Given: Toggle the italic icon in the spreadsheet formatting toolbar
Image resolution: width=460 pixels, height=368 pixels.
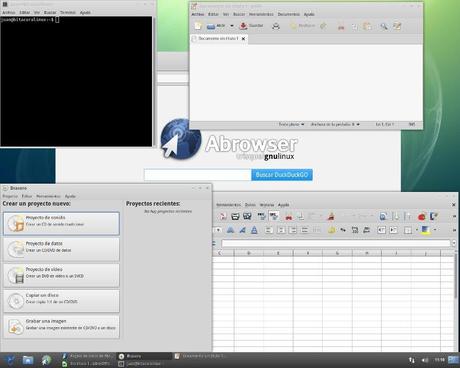Looking at the screenshot, I should pos(242,230).
